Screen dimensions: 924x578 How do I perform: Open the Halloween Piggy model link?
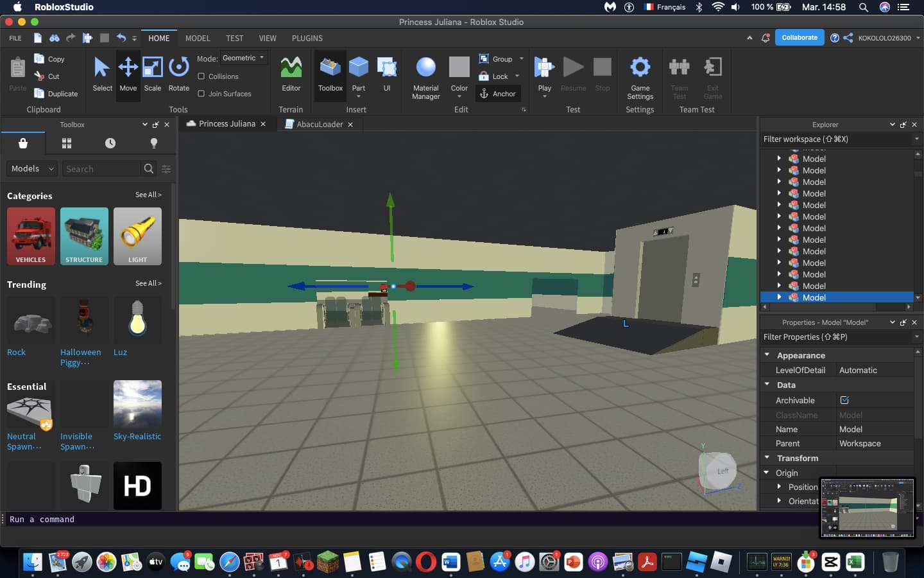80,358
